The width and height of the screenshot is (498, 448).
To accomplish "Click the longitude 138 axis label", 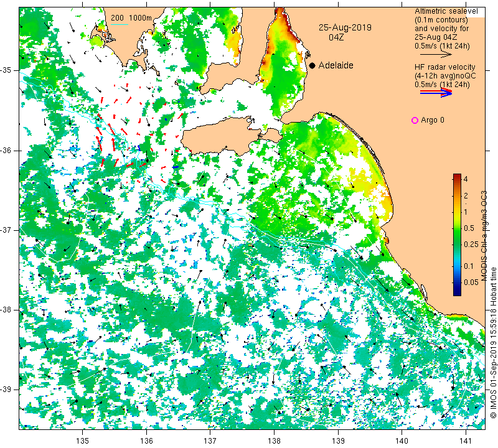I will click(275, 441).
